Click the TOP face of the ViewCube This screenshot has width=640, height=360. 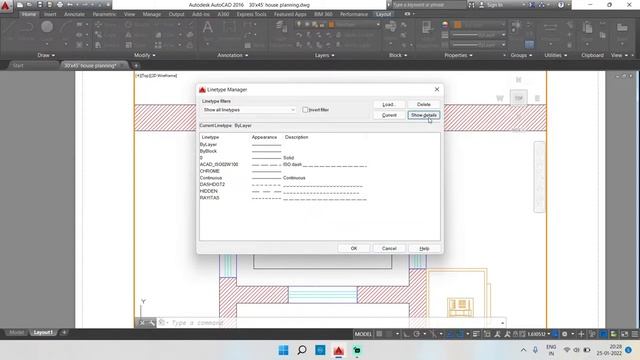point(518,98)
